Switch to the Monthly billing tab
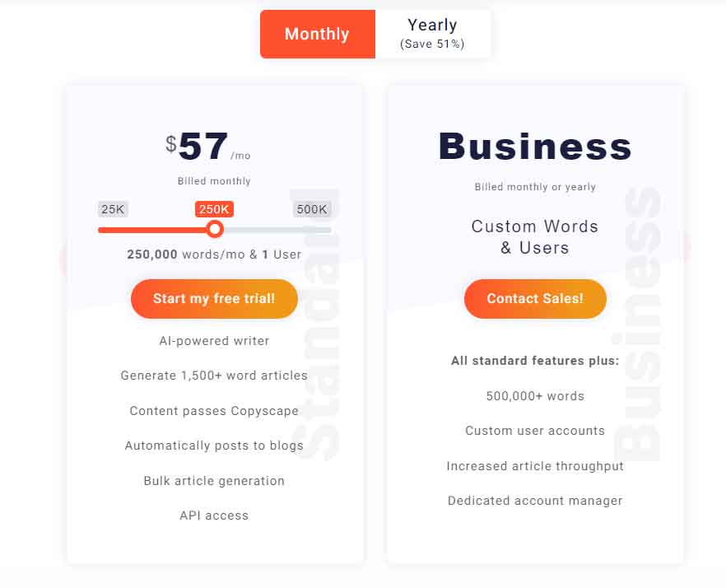Viewport: 726px width, 588px height. coord(318,34)
